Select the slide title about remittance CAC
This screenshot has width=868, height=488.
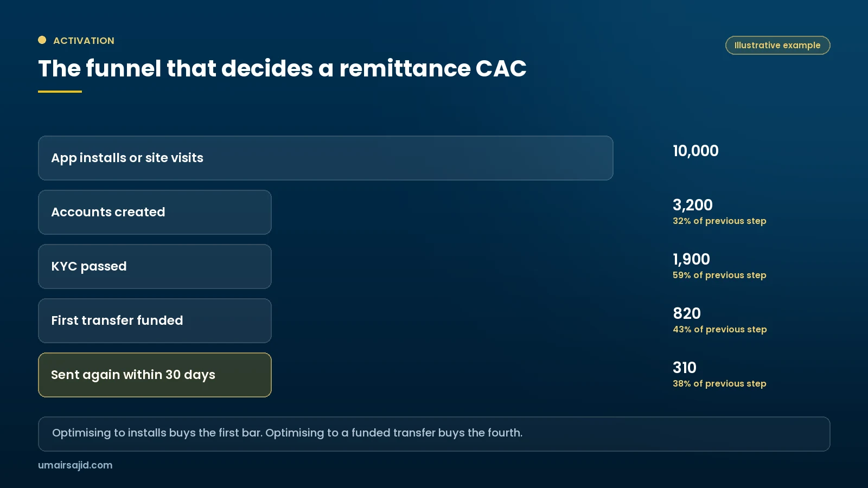[282, 68]
